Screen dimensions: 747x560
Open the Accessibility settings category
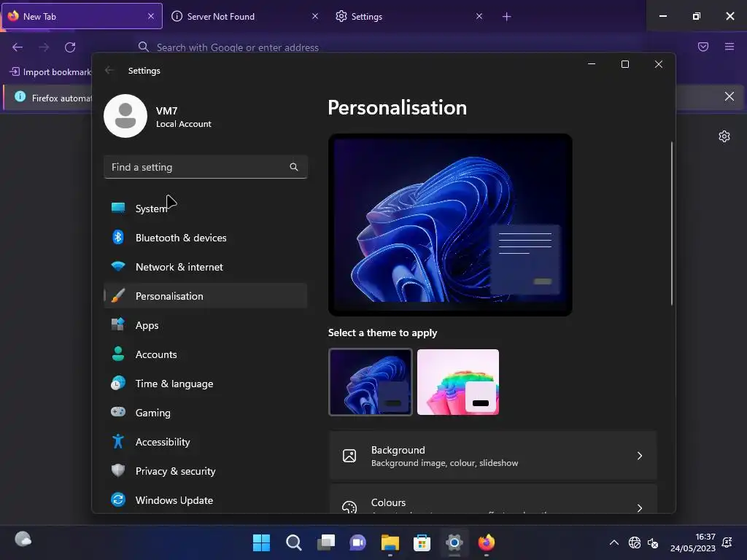coord(205,442)
